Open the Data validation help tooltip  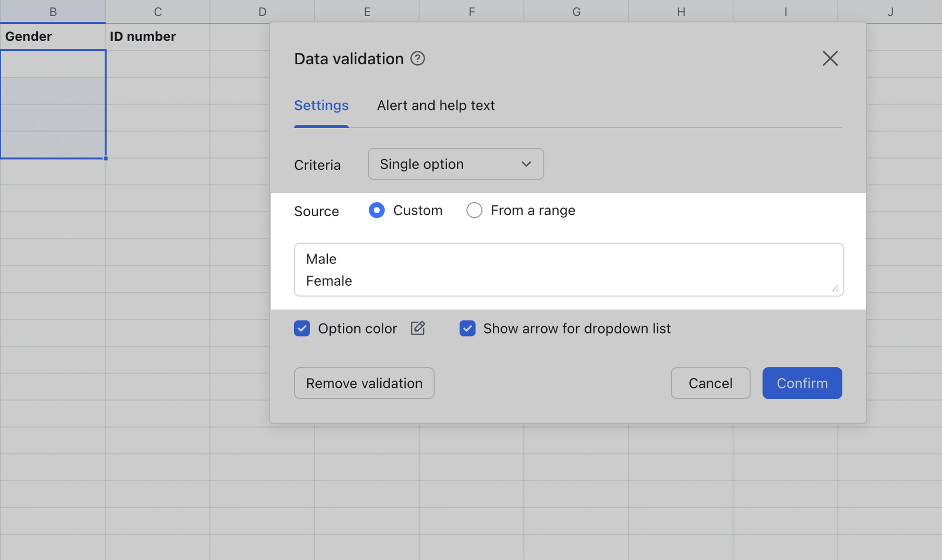pyautogui.click(x=418, y=59)
